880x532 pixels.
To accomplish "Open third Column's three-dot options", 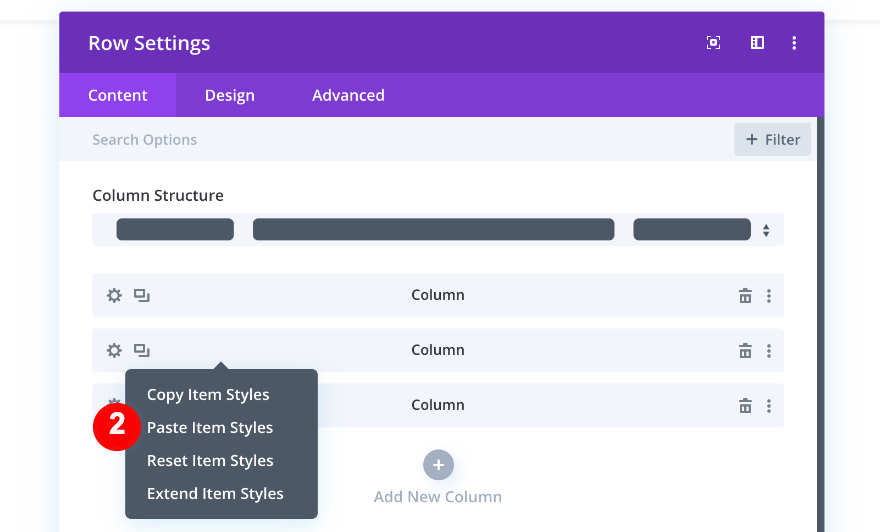I will coord(769,405).
